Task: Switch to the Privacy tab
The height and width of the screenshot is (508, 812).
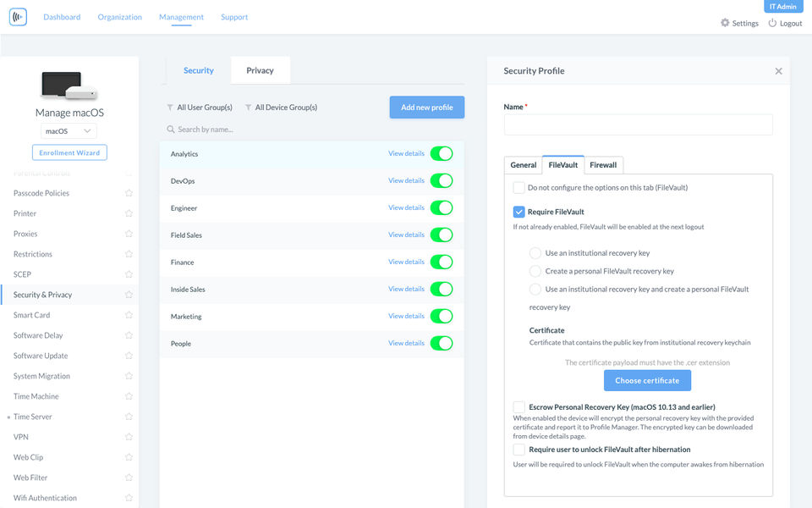Action: [260, 70]
